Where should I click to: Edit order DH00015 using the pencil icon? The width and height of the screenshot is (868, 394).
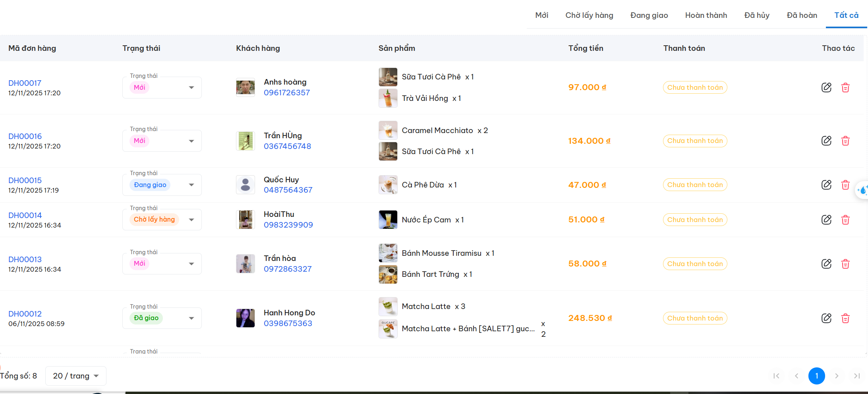tap(826, 185)
